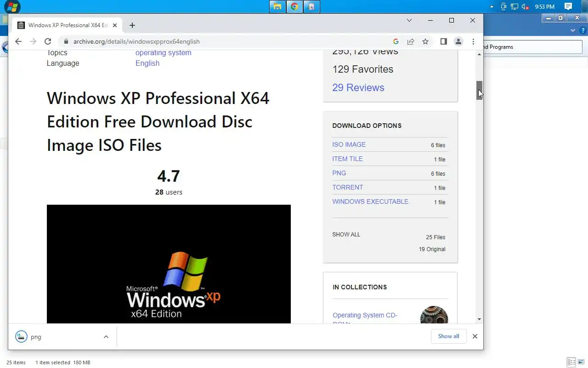Expand png download options chevron
The image size is (588, 368).
(x=106, y=337)
